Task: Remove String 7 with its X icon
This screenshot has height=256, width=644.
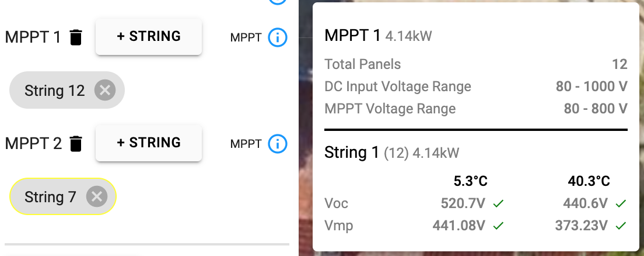Action: (x=97, y=196)
